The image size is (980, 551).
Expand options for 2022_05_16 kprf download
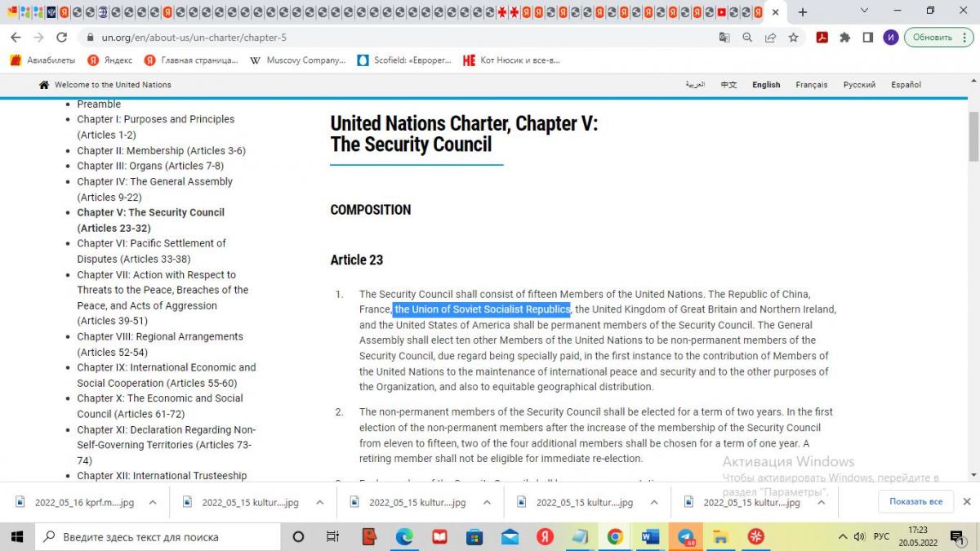153,502
